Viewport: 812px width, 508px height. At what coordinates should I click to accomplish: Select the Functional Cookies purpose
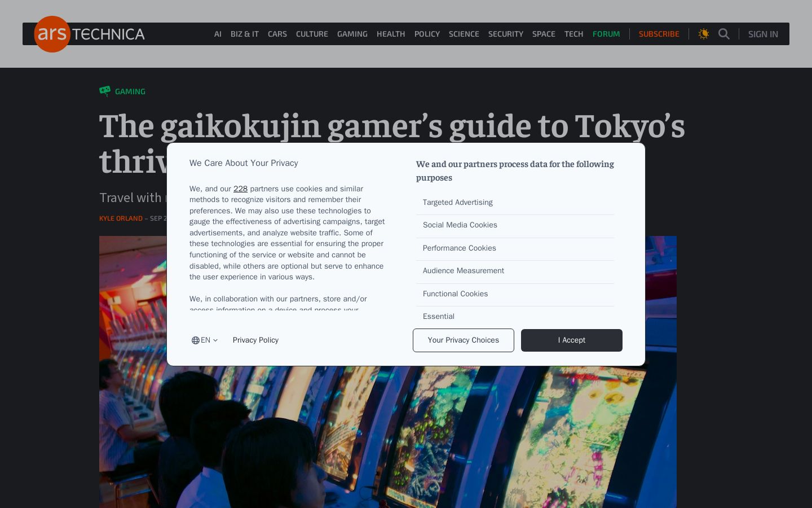point(515,294)
